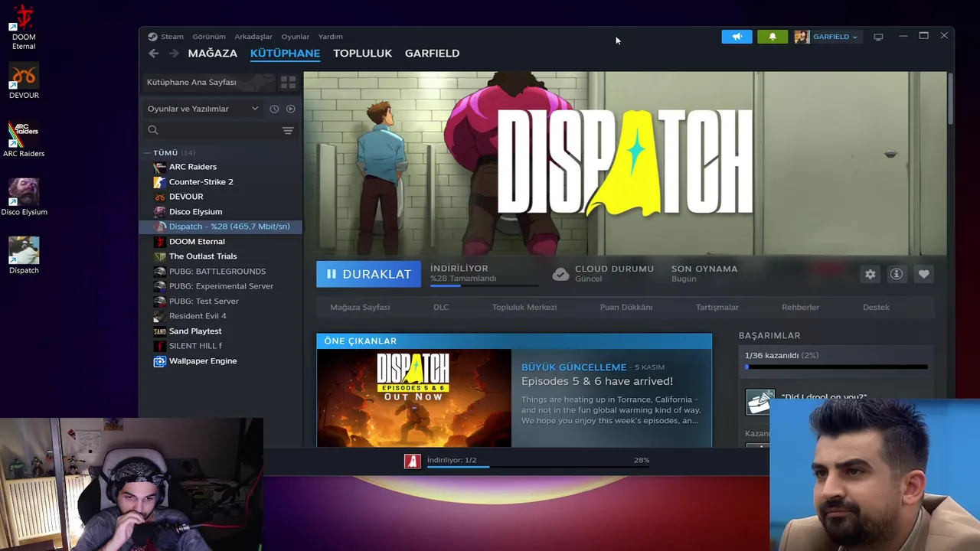Screen dimensions: 980x551
Task: Collapse the TÜMÜ category
Action: coord(147,153)
